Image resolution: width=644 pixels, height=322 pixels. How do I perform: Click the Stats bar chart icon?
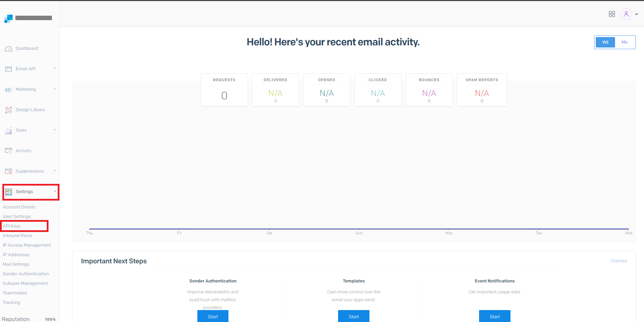[9, 131]
